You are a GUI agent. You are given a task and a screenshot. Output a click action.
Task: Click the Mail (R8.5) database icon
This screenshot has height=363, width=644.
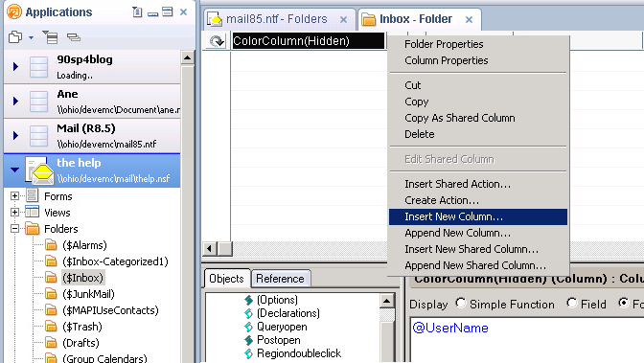pos(38,136)
